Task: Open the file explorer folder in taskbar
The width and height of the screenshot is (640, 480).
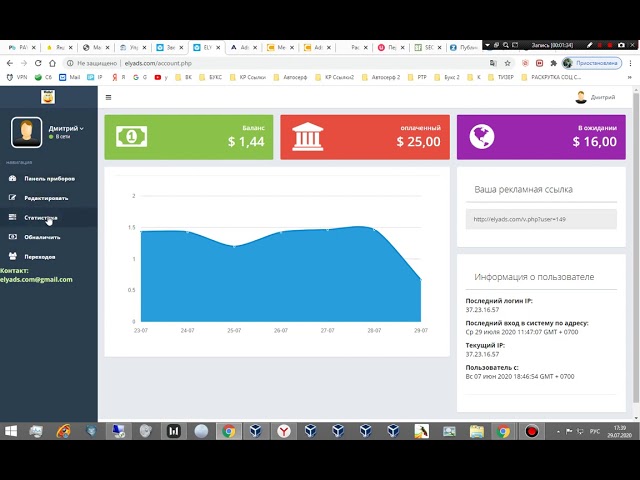Action: 476,431
